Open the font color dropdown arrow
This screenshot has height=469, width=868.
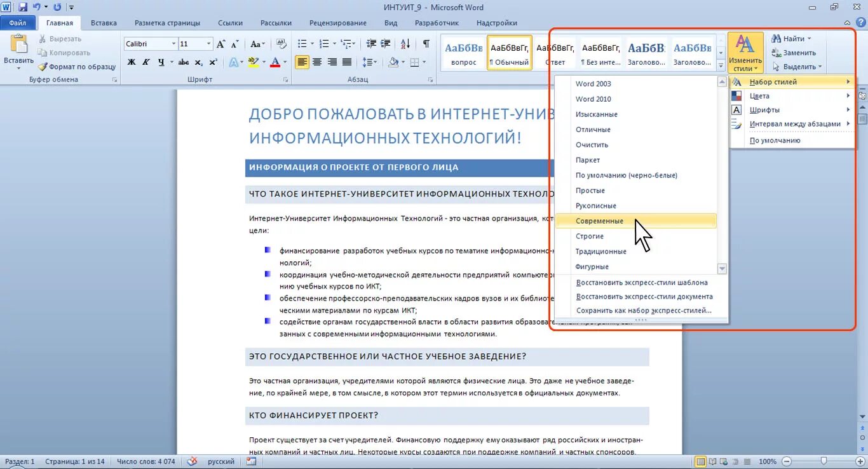[285, 62]
